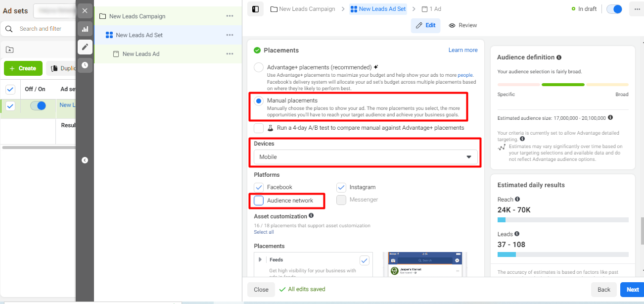Image resolution: width=644 pixels, height=304 pixels.
Task: Click the Off / On column header
Action: pos(35,89)
